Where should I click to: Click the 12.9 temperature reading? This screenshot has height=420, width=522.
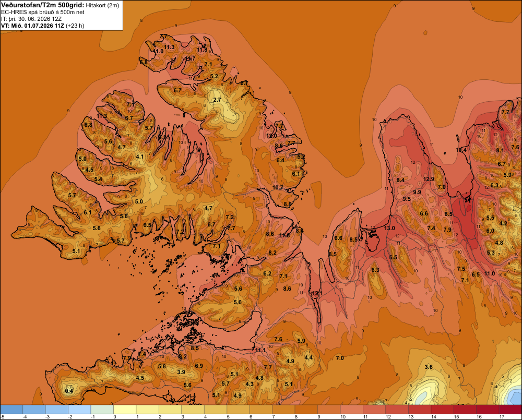429,179
